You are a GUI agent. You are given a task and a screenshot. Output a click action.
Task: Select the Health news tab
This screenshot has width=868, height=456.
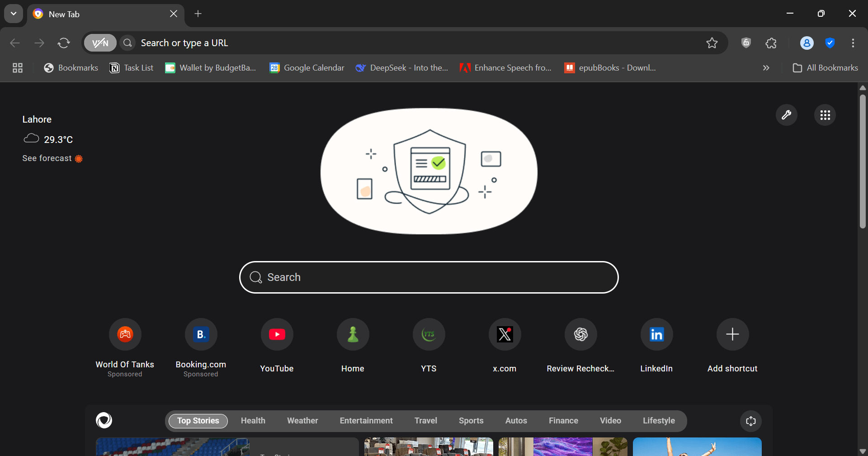pyautogui.click(x=253, y=421)
